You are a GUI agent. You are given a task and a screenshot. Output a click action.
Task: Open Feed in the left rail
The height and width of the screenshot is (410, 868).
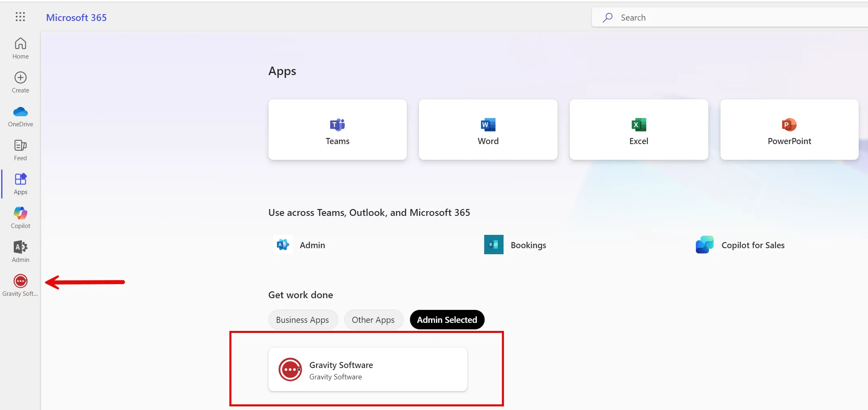[x=20, y=150]
